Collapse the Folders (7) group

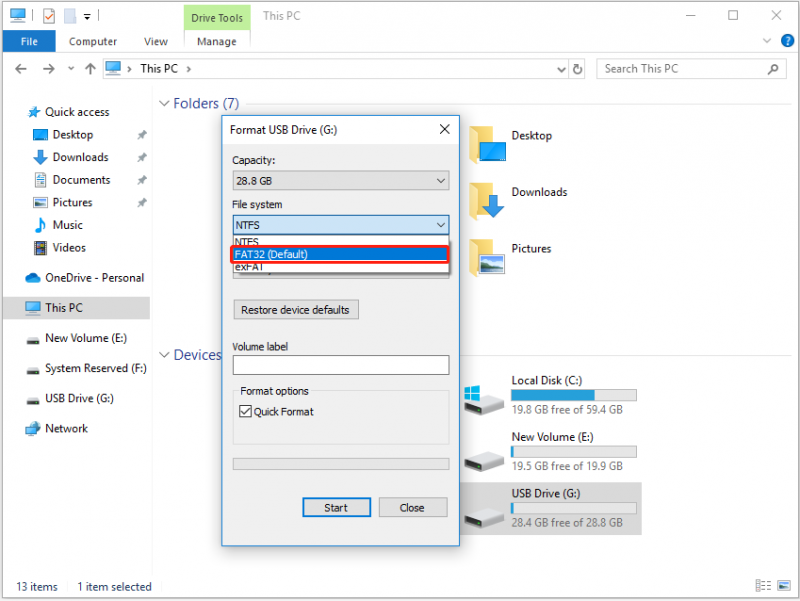click(164, 104)
